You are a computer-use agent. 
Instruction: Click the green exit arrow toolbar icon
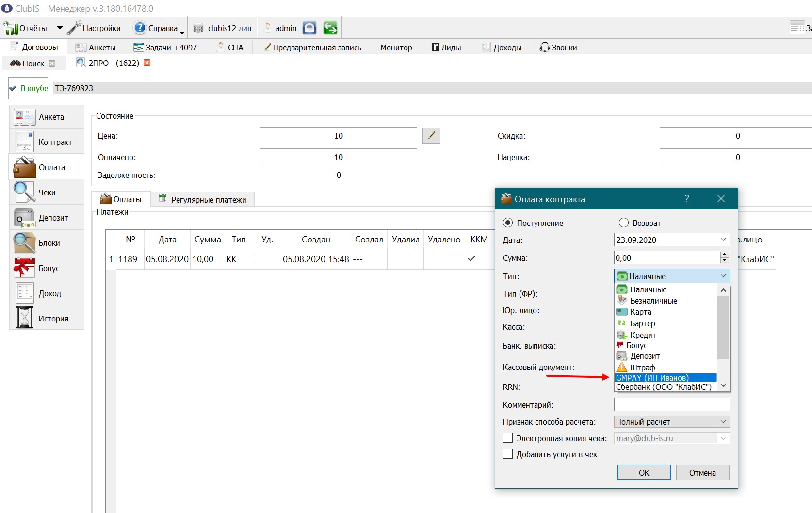[330, 28]
